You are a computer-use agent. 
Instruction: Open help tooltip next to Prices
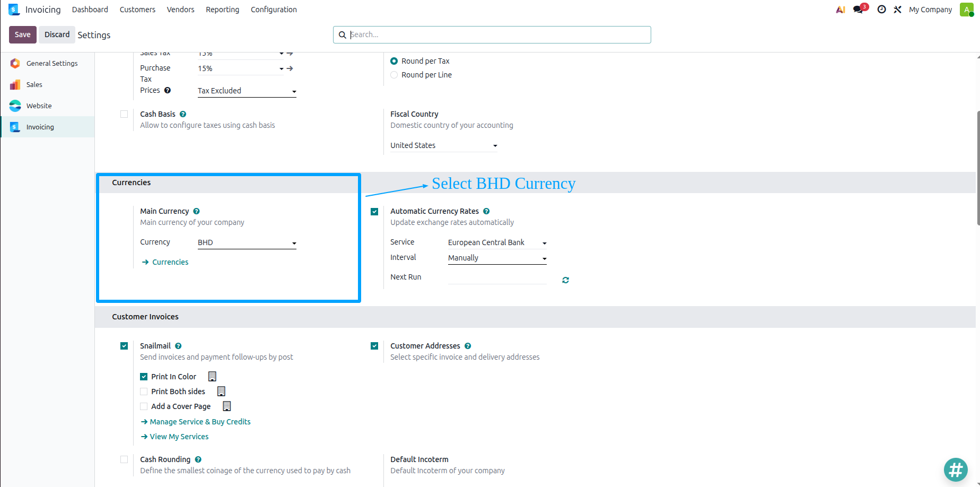pos(168,90)
